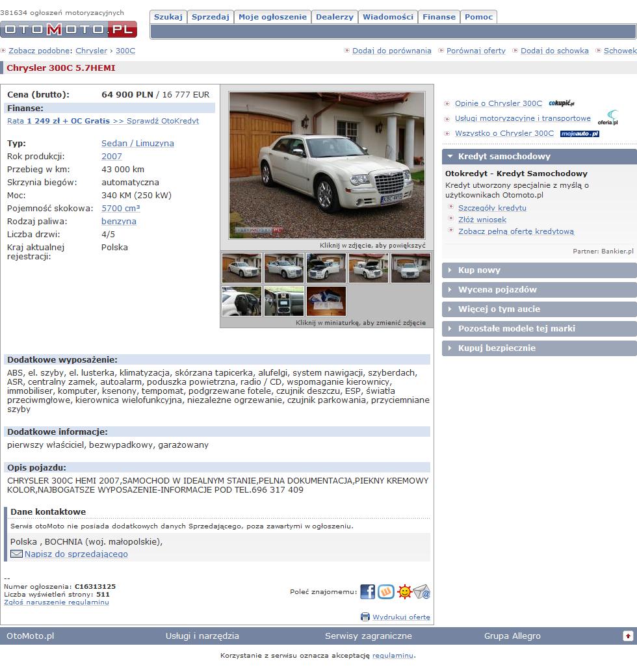This screenshot has height=672, width=637.
Task: Expand the Kupuj bezpiecznie section
Action: coord(539,348)
